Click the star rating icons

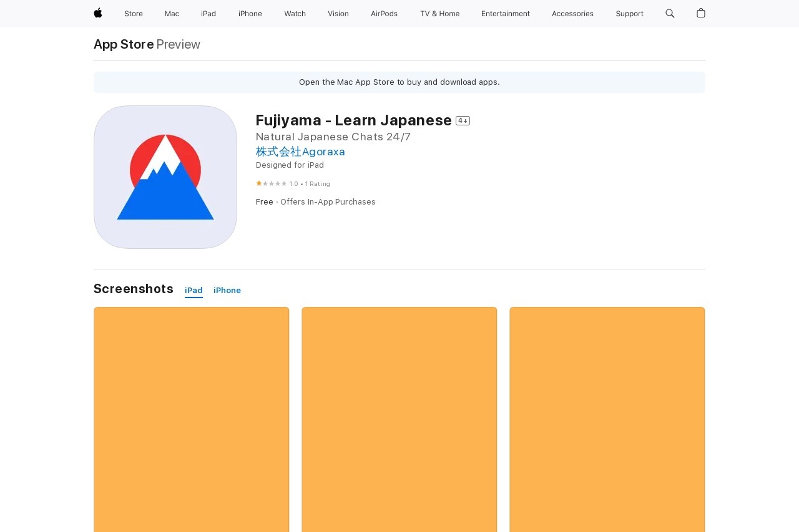[272, 183]
